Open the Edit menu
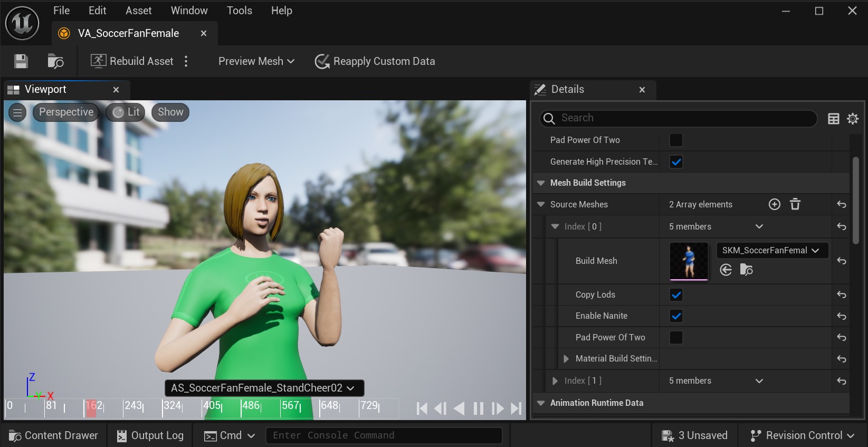868x447 pixels. click(x=97, y=11)
